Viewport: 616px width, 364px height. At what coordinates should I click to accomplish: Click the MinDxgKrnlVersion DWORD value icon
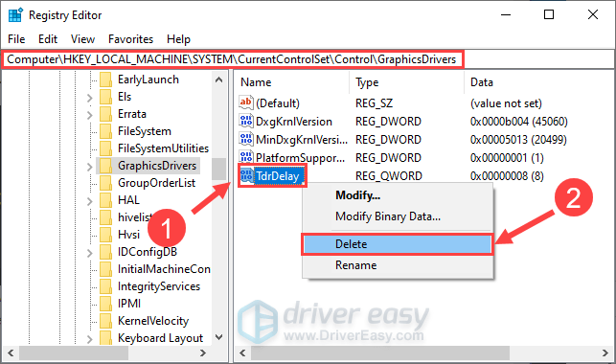tap(246, 139)
